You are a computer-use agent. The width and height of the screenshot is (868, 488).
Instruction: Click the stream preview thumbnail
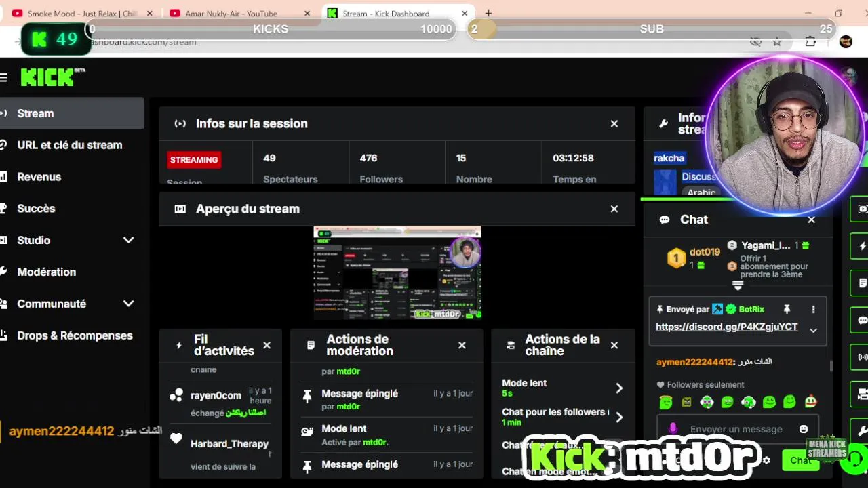click(x=397, y=273)
